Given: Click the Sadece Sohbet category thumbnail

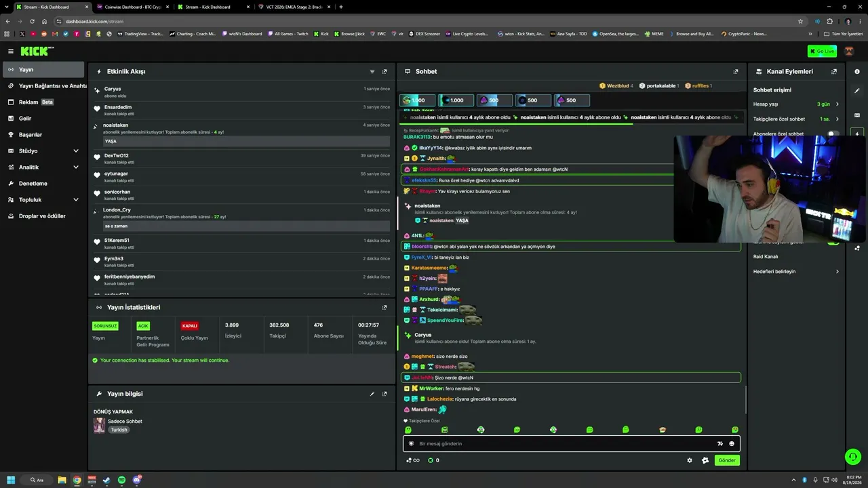Looking at the screenshot, I should coord(99,425).
